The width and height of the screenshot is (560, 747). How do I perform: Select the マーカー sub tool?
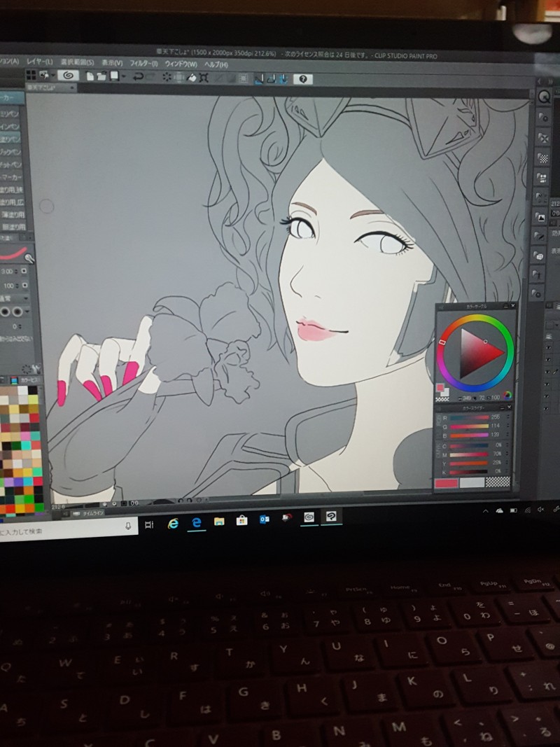(10, 177)
